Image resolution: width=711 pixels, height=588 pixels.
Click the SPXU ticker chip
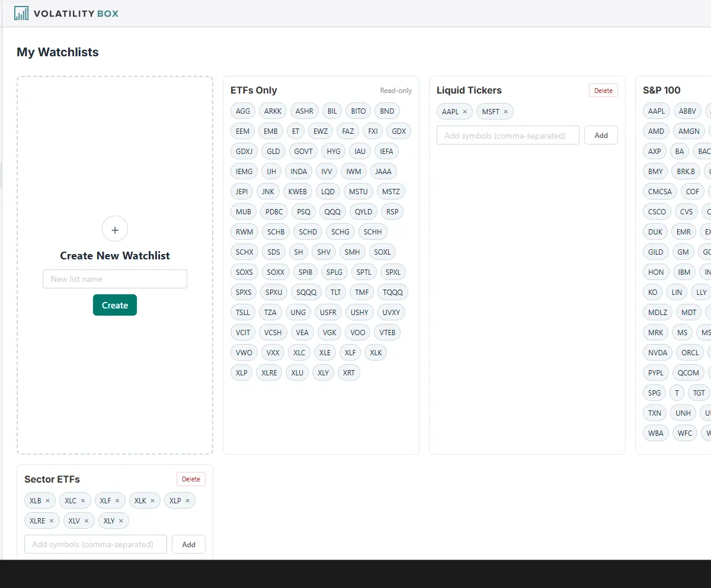(x=274, y=292)
